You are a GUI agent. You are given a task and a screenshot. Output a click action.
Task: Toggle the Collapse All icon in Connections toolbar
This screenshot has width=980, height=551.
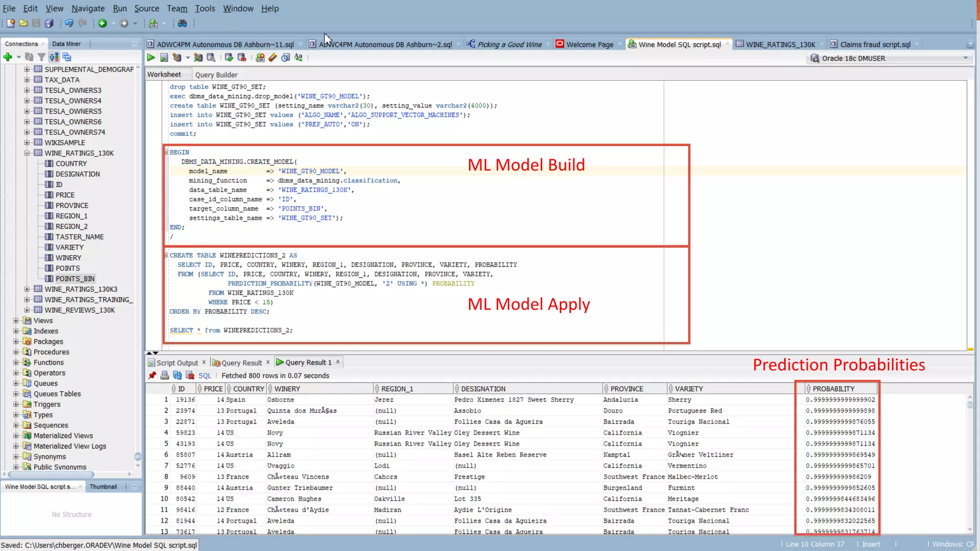(67, 57)
